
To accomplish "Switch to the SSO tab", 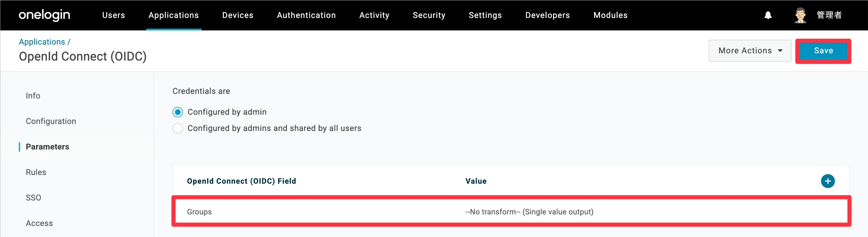I will click(33, 198).
